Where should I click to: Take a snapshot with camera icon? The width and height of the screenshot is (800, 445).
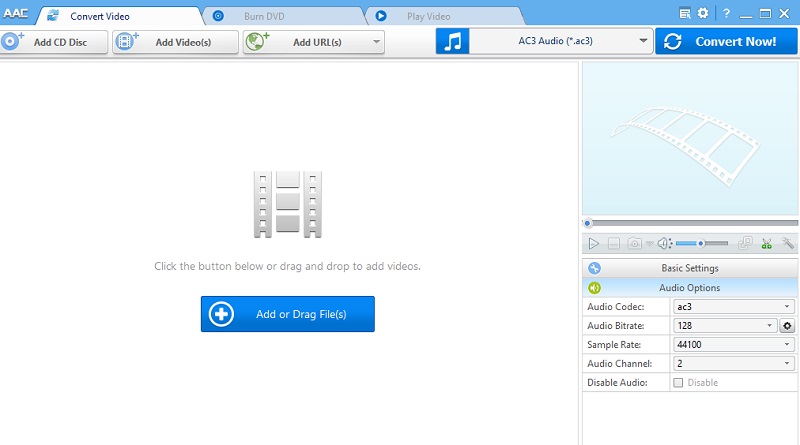[634, 243]
